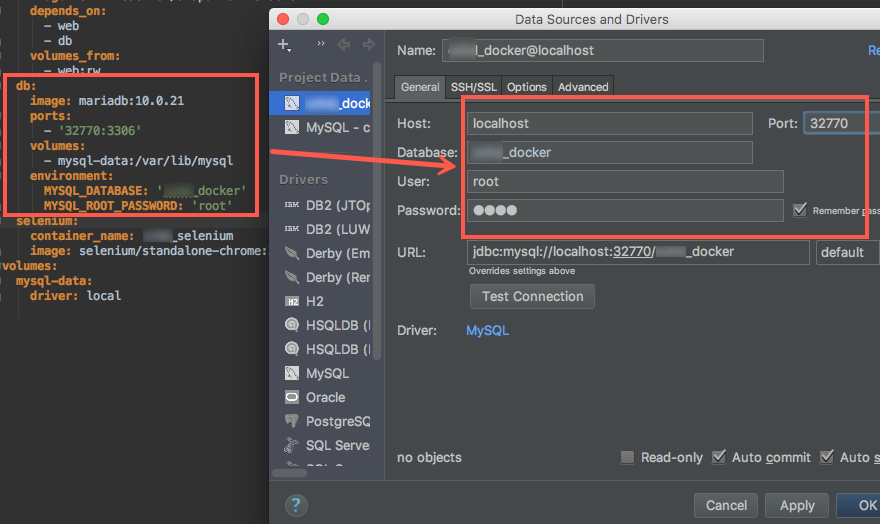Click the data source Name field
The height and width of the screenshot is (524, 880).
[x=603, y=50]
